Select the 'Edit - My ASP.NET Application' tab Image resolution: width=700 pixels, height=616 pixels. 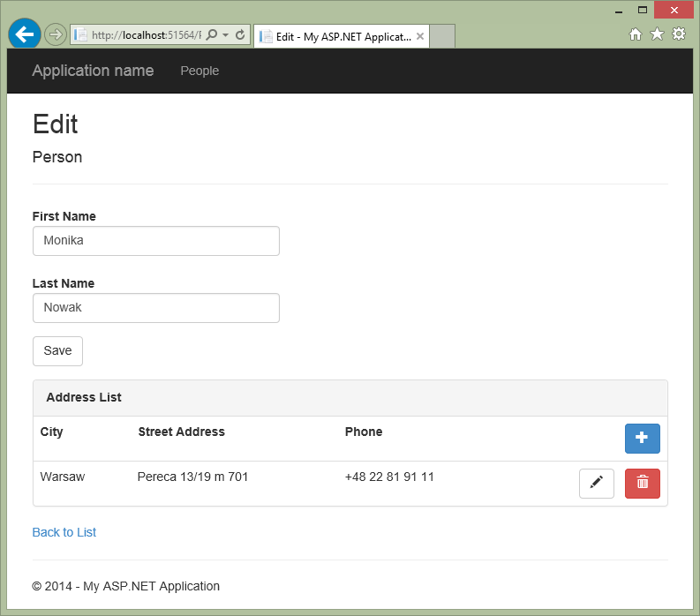tap(335, 37)
